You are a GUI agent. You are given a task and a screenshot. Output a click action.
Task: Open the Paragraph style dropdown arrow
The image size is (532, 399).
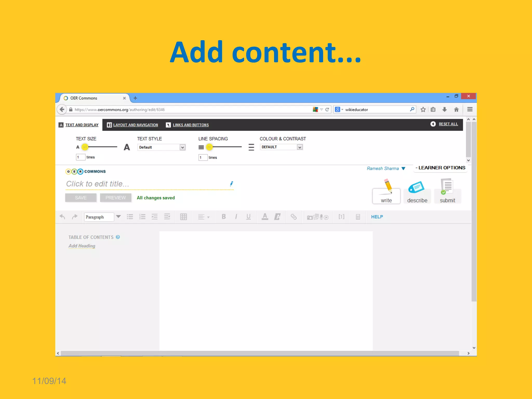pyautogui.click(x=118, y=217)
